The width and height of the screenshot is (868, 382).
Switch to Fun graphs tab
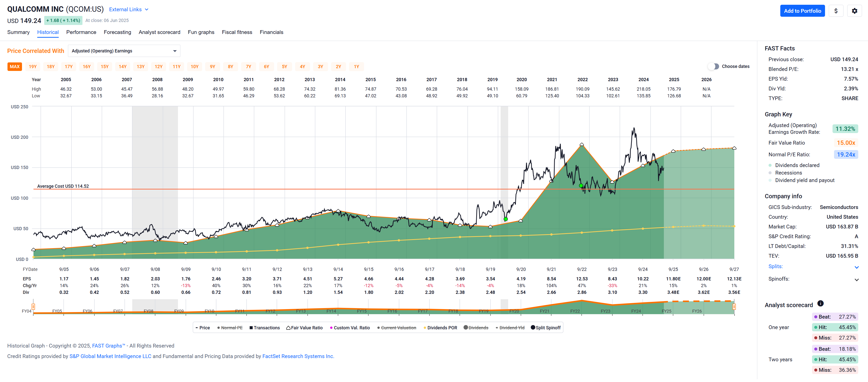click(x=201, y=32)
